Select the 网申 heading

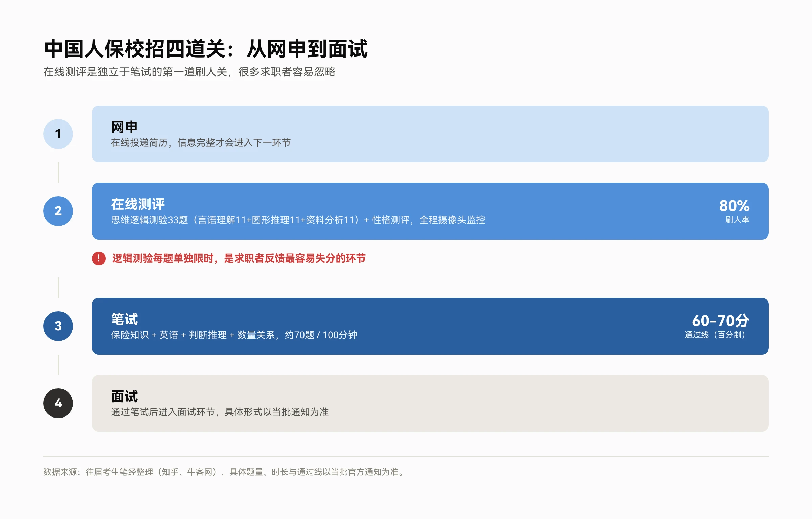[124, 127]
